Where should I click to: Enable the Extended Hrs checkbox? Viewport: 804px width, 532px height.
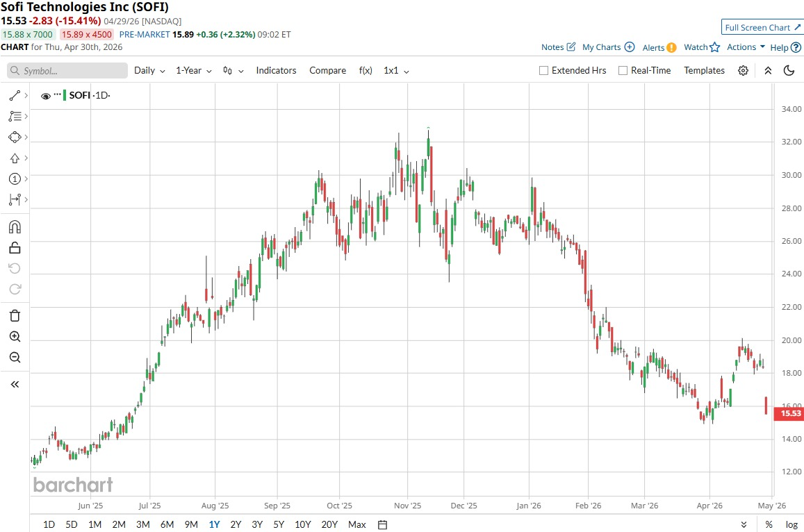pos(543,71)
